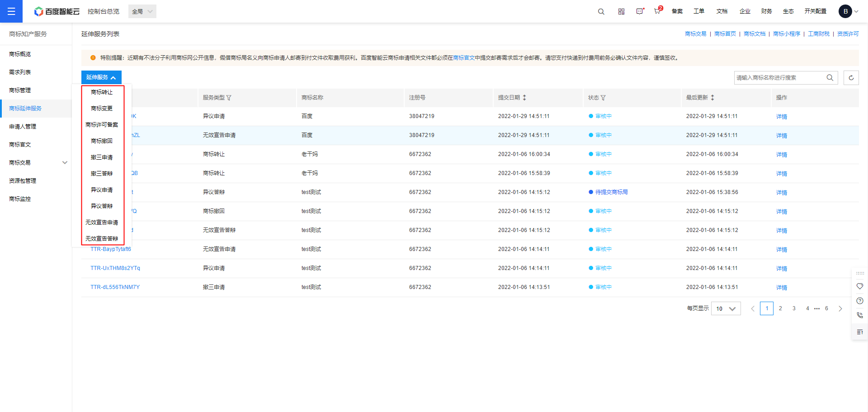Click the list icon at bottom of float bar
868x412 pixels.
pos(860,332)
